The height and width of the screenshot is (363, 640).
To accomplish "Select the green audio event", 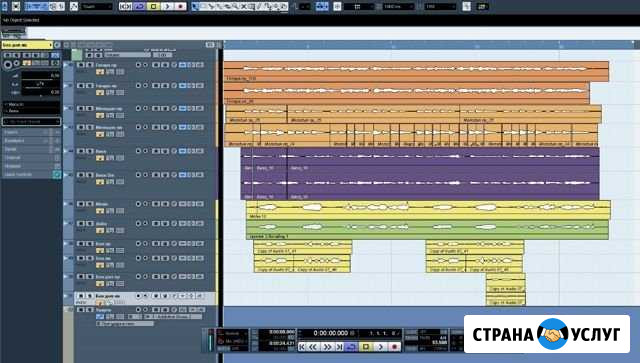I will click(x=427, y=229).
